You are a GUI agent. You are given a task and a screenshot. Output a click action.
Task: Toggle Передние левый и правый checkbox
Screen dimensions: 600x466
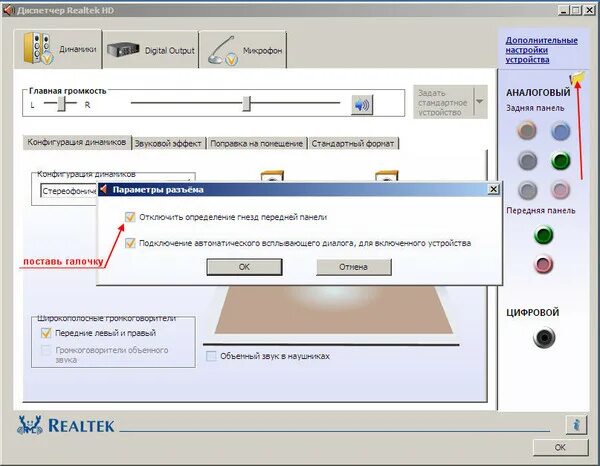pyautogui.click(x=46, y=333)
